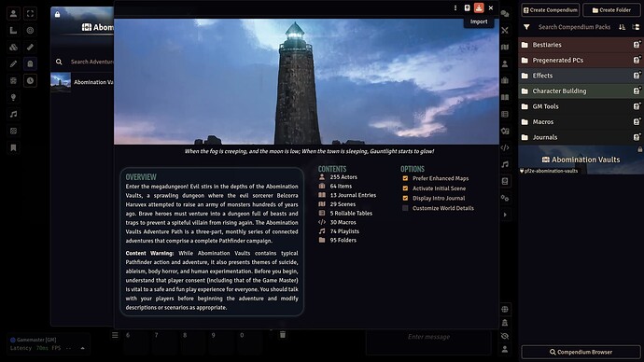The image size is (644, 362).
Task: Open Card Stacks sidebar tab
Action: 505,131
